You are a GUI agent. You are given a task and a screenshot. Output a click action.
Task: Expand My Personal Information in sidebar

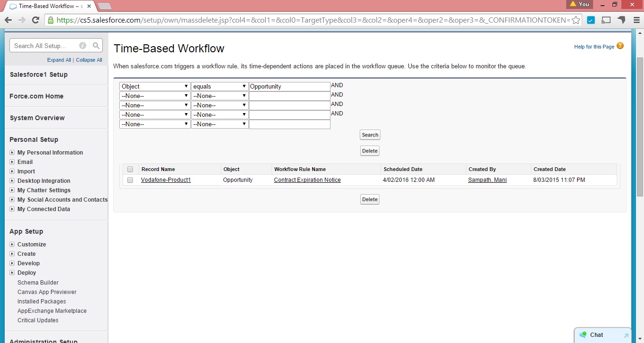coord(12,153)
